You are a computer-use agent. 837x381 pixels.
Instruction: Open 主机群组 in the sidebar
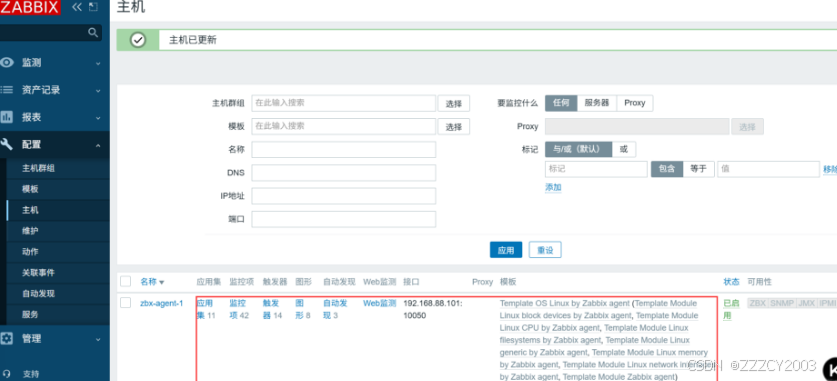pos(38,168)
